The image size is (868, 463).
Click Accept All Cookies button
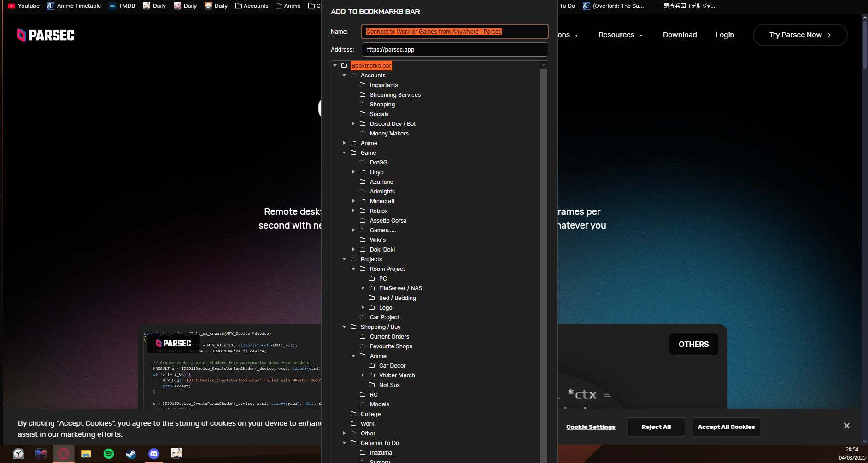726,427
